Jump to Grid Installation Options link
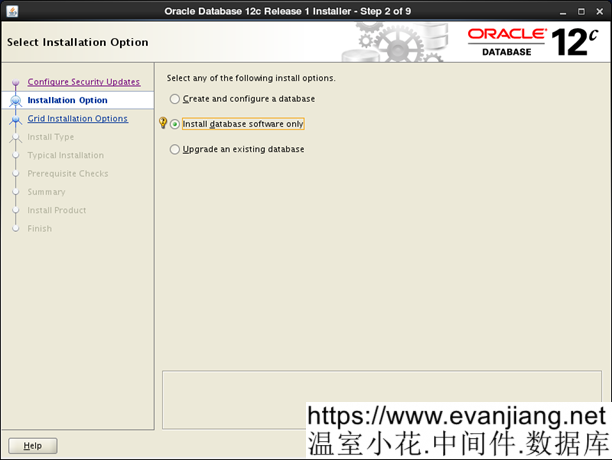 77,118
